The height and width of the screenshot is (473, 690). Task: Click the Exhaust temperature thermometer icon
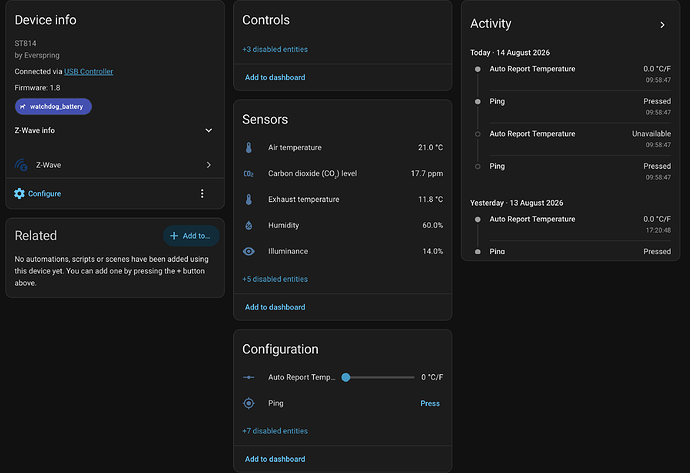point(249,199)
